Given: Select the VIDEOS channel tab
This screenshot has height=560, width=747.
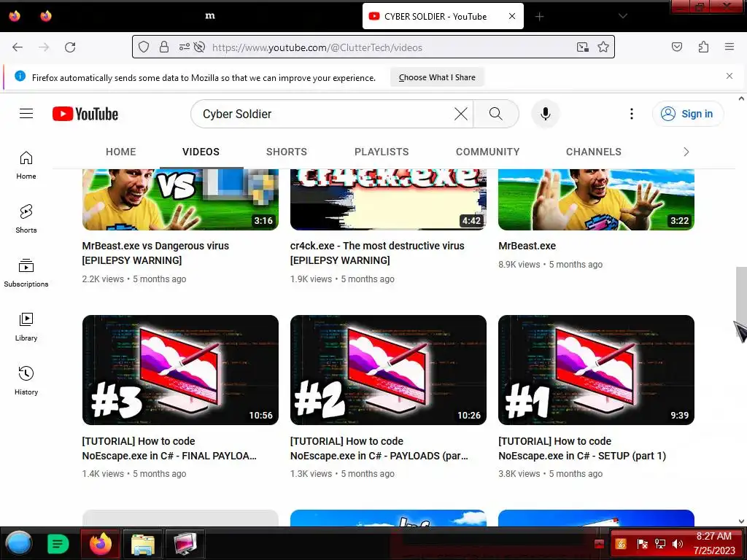Looking at the screenshot, I should pos(201,152).
